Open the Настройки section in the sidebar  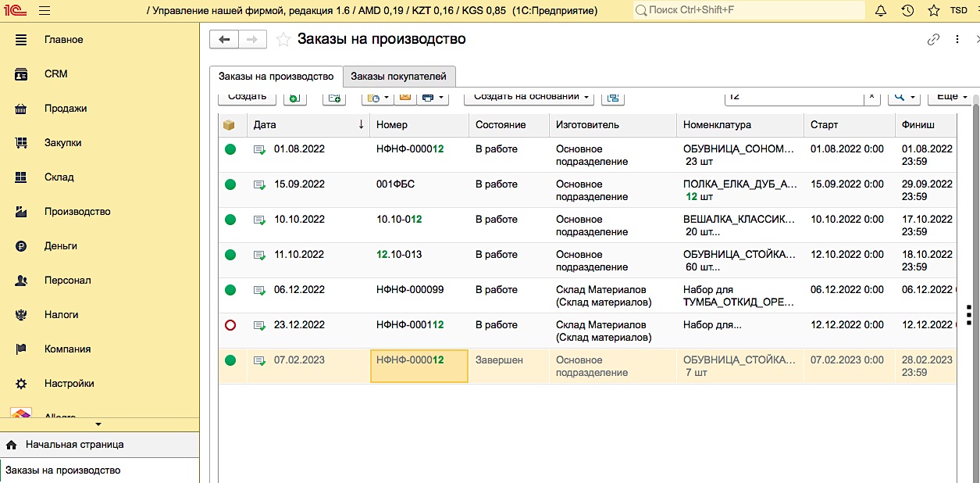pos(69,384)
